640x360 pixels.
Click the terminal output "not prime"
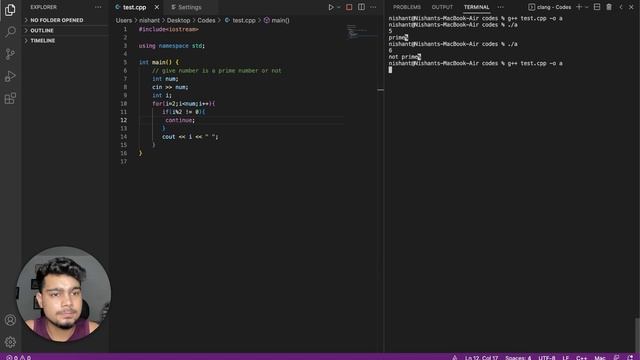point(403,57)
